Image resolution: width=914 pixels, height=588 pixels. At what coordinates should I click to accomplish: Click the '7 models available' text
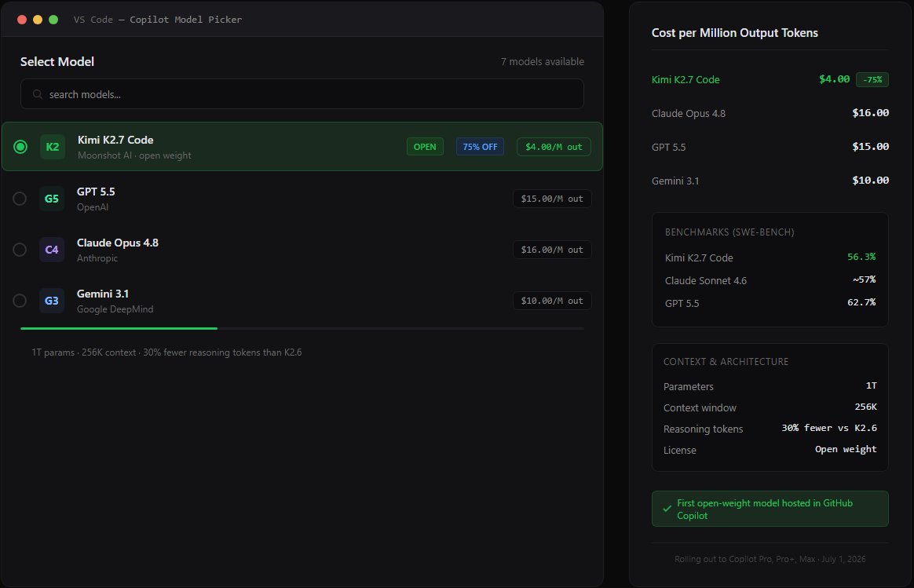coord(542,62)
